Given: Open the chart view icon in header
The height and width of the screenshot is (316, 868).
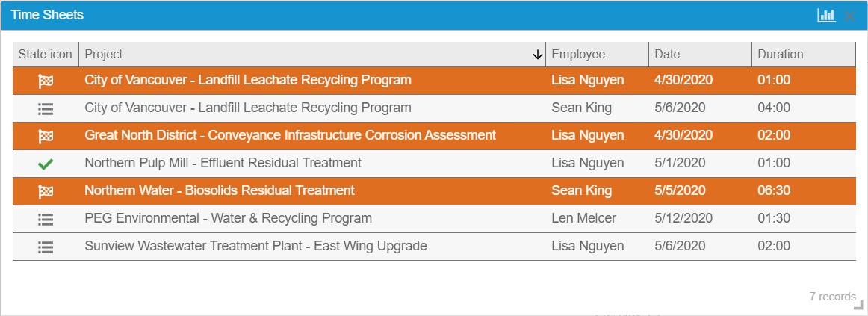Looking at the screenshot, I should click(x=826, y=15).
